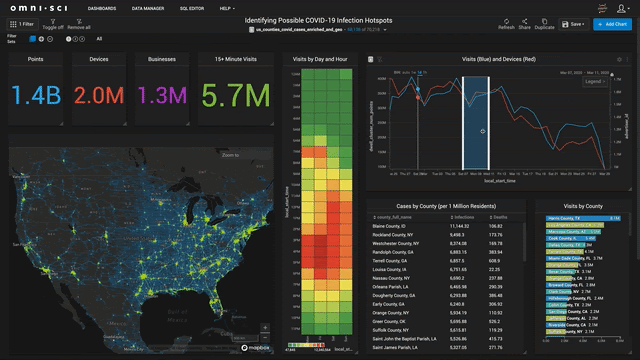Set line chart bin to 1h
640x360 pixels.
click(425, 73)
